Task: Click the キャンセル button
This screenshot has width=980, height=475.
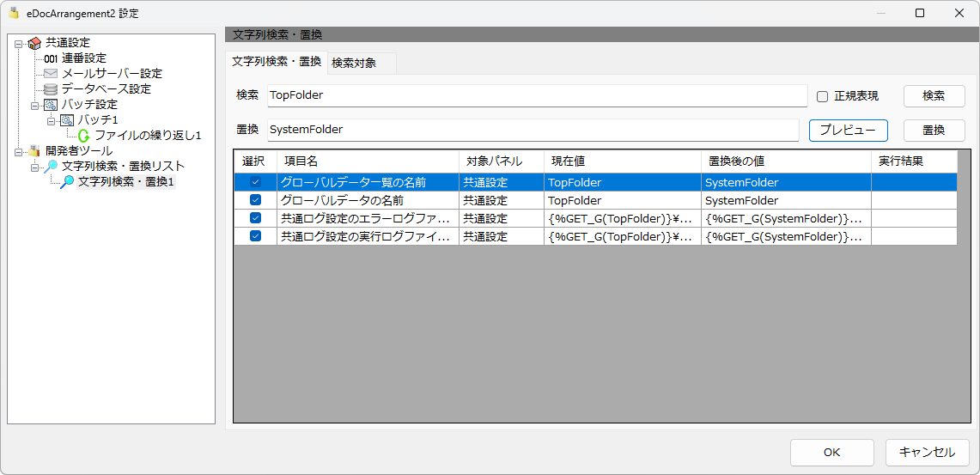Action: [x=928, y=453]
